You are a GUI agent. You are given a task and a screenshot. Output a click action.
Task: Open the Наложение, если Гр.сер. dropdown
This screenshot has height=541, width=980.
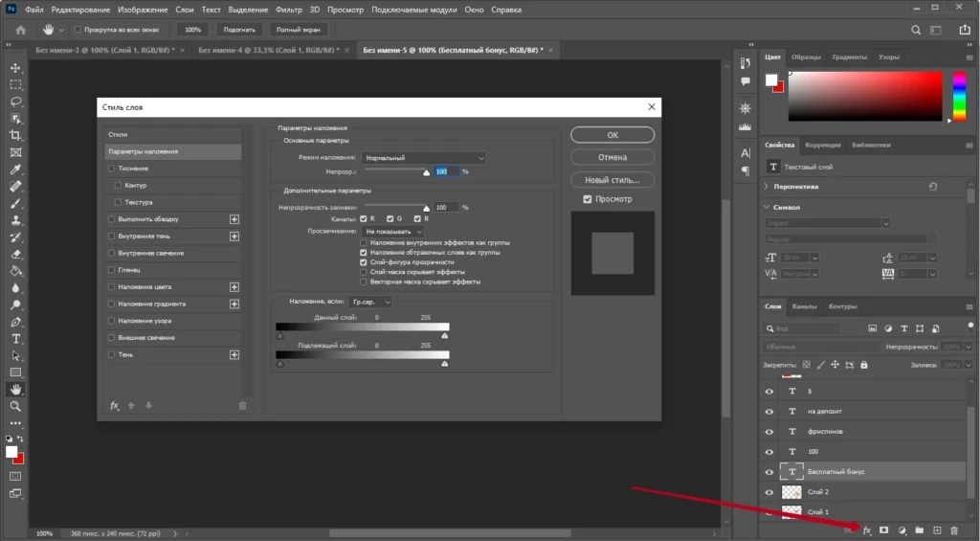(370, 302)
